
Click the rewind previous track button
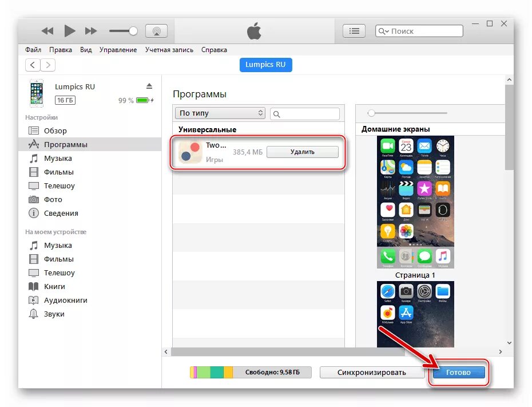pyautogui.click(x=47, y=31)
